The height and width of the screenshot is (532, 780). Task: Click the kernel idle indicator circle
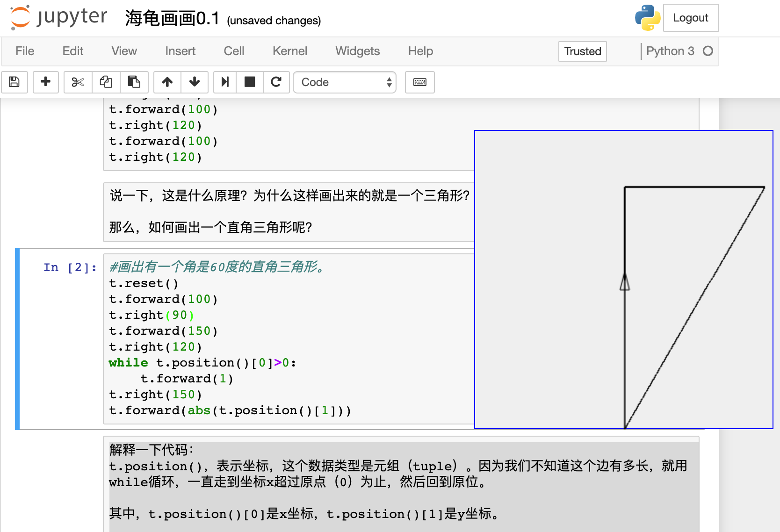click(x=708, y=51)
